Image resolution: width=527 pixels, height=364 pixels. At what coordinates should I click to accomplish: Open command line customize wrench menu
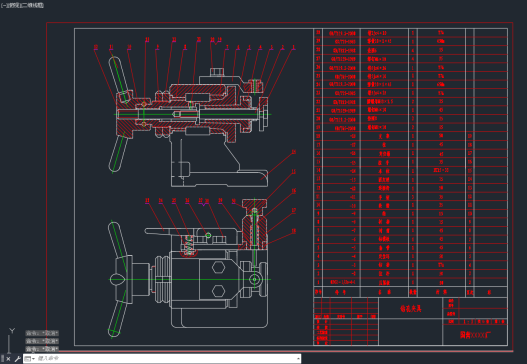[17, 359]
